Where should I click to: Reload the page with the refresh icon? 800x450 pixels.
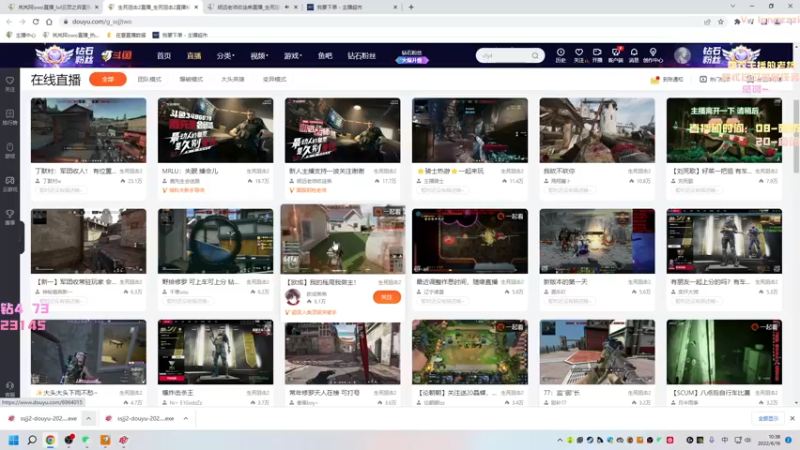click(x=35, y=21)
